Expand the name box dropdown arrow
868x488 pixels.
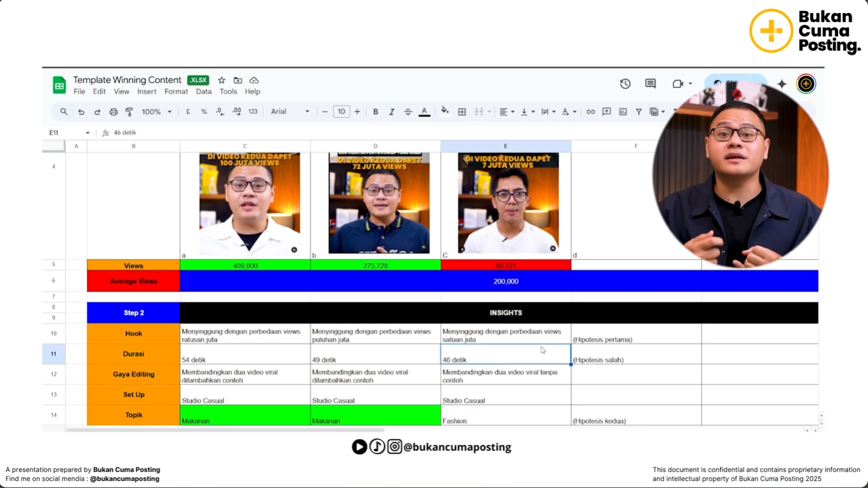coord(88,133)
